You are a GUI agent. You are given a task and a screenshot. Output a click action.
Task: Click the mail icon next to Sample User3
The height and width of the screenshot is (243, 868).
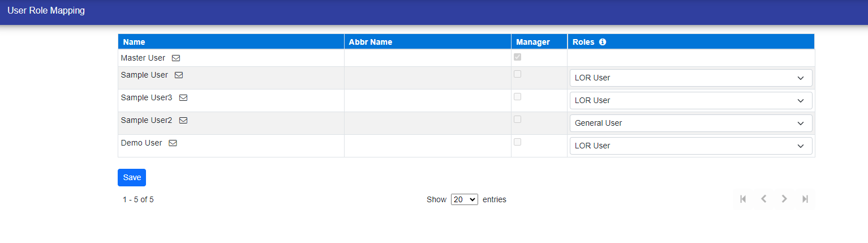[x=183, y=98]
